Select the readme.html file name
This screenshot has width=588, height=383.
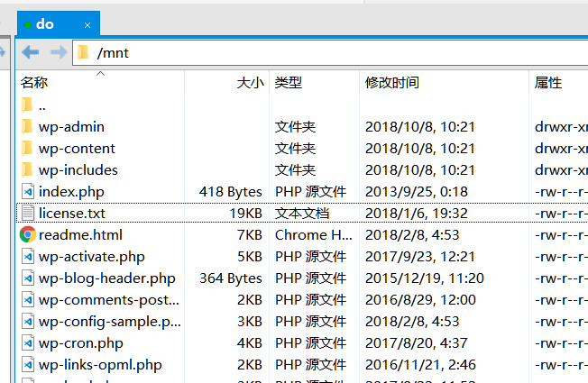point(80,235)
